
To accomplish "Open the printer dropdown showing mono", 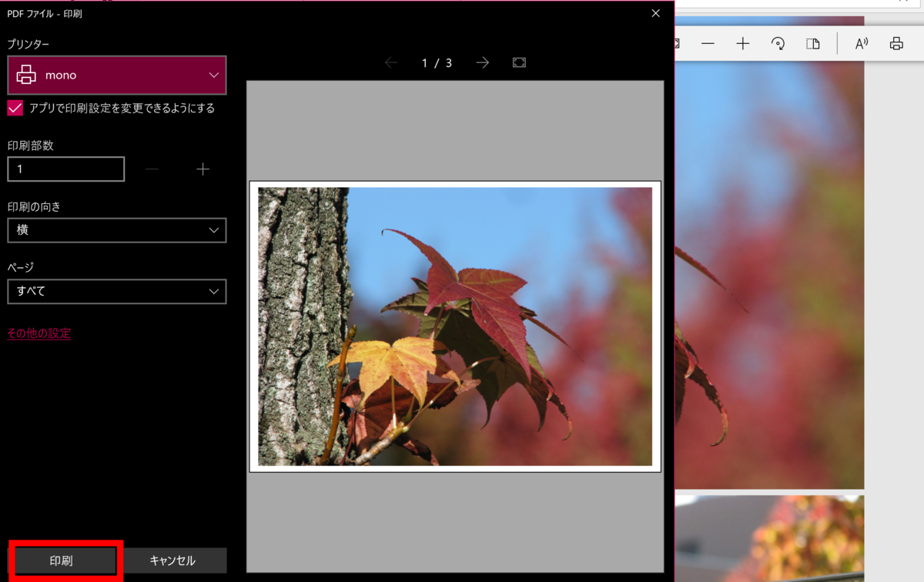I will pyautogui.click(x=117, y=75).
